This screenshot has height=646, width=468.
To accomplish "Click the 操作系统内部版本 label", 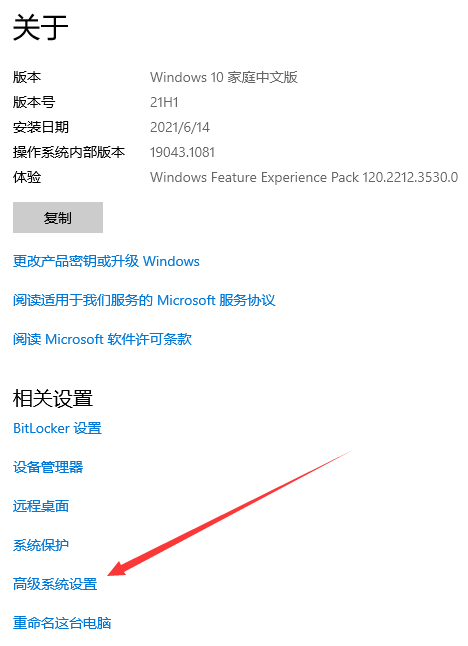I will point(69,152).
